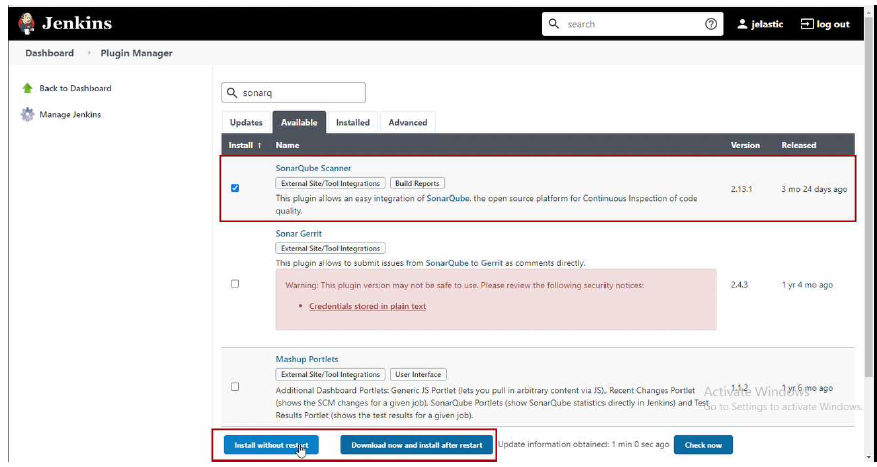Click the Check now button

(703, 445)
